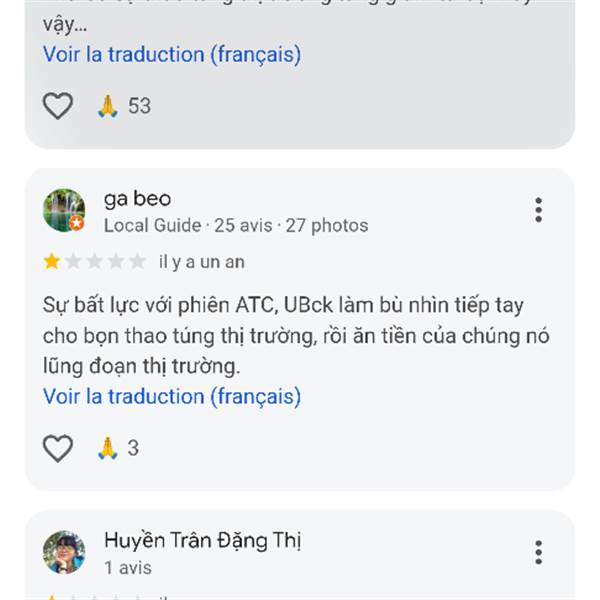Toggle the heart on ga beo's review
This screenshot has height=600, width=600.
[x=58, y=448]
